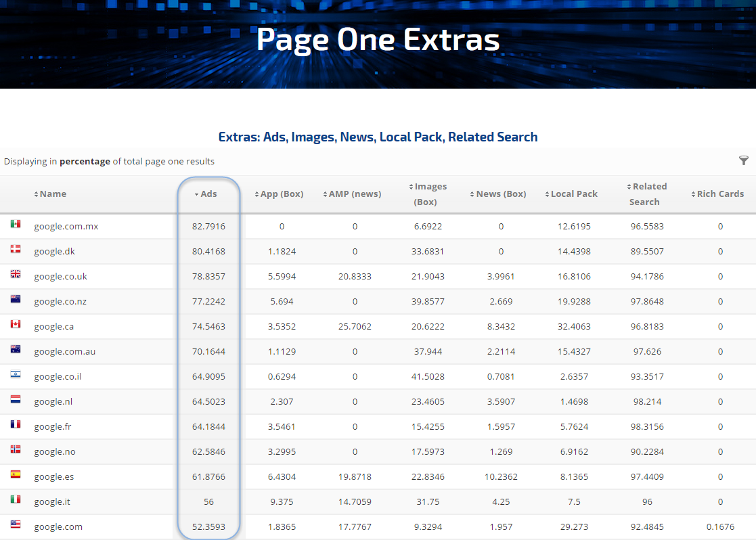Viewport: 756px width, 540px height.
Task: Sort table by Name column
Action: (x=52, y=194)
